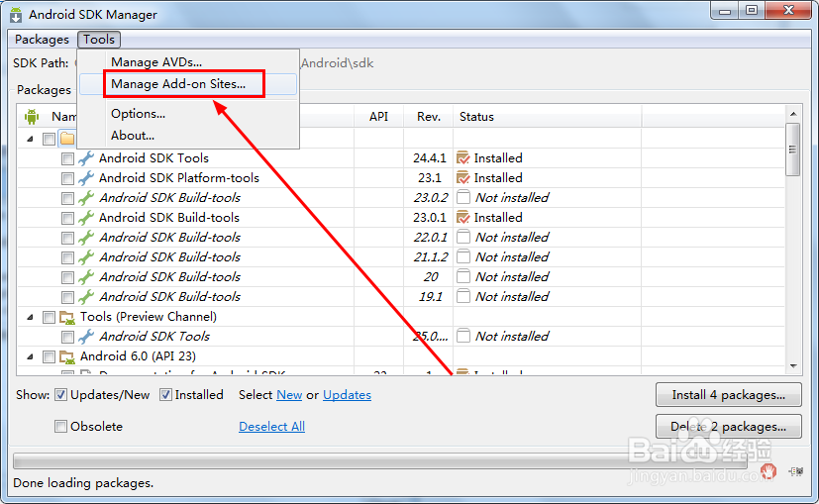Sort by the Status column header
Screen dimensions: 819x504
pos(547,117)
